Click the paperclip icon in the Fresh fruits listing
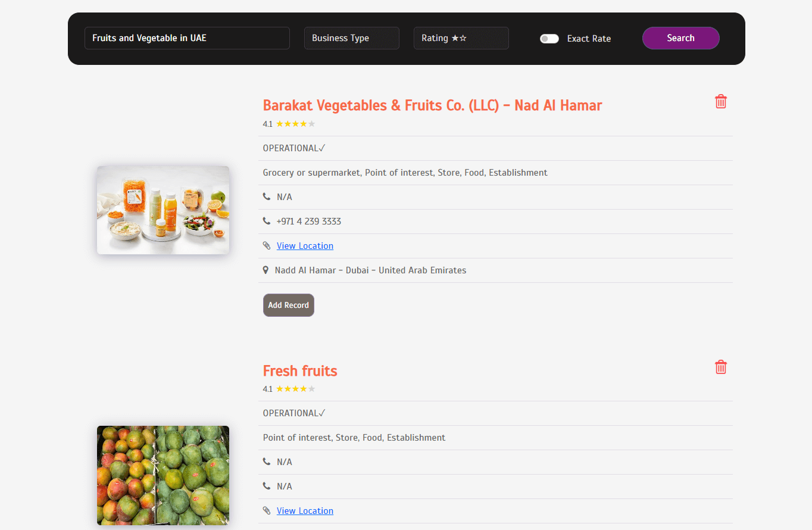The width and height of the screenshot is (812, 530). point(266,510)
